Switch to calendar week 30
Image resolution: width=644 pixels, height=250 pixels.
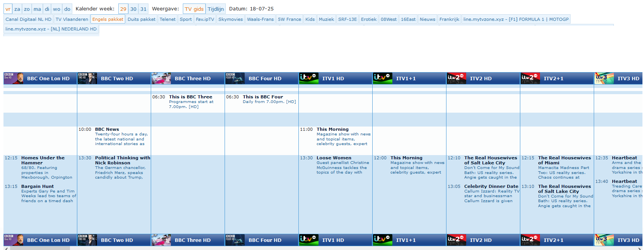133,9
